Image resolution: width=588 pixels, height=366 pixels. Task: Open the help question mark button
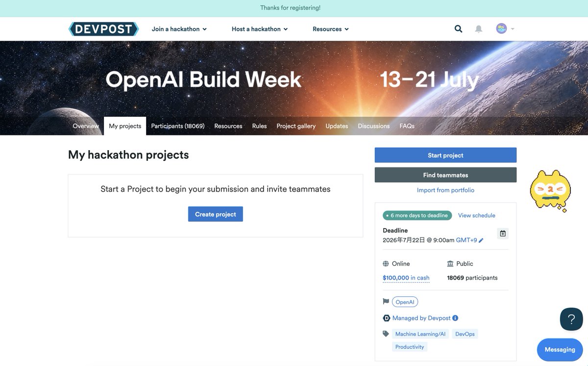[571, 319]
